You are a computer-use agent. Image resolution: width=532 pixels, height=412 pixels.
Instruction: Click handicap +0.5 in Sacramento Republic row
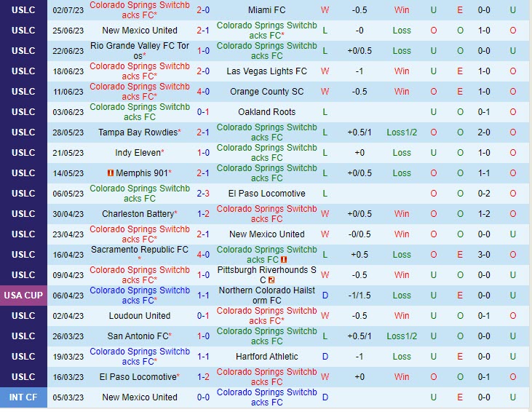point(360,255)
